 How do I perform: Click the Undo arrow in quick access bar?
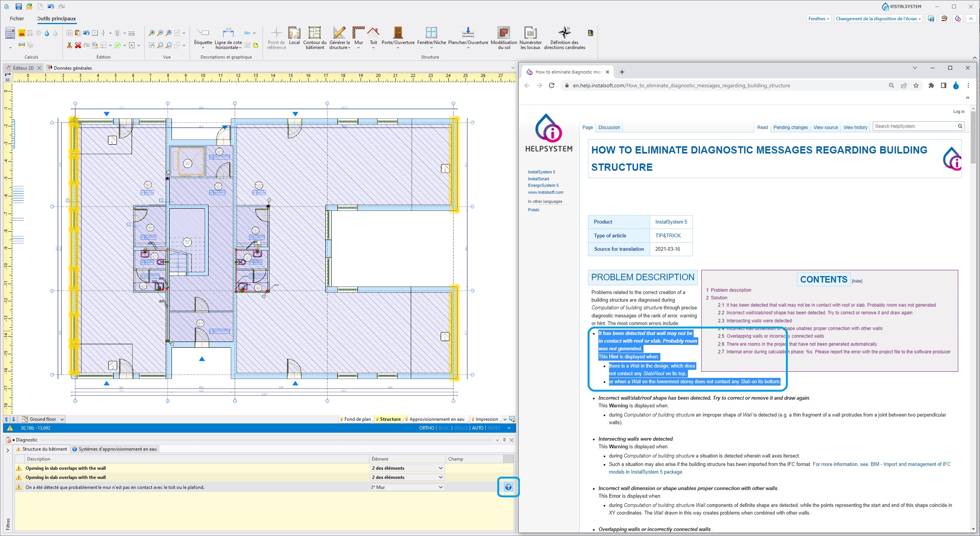pyautogui.click(x=51, y=7)
